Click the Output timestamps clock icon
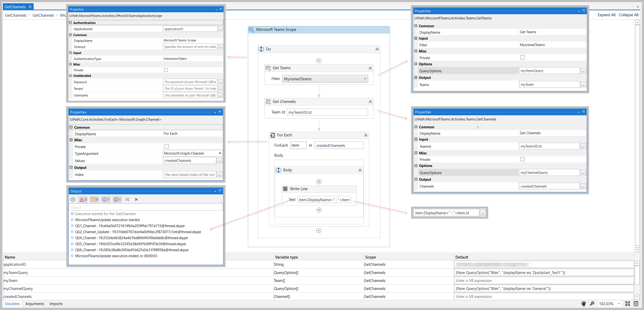The height and width of the screenshot is (310, 644). point(73,200)
